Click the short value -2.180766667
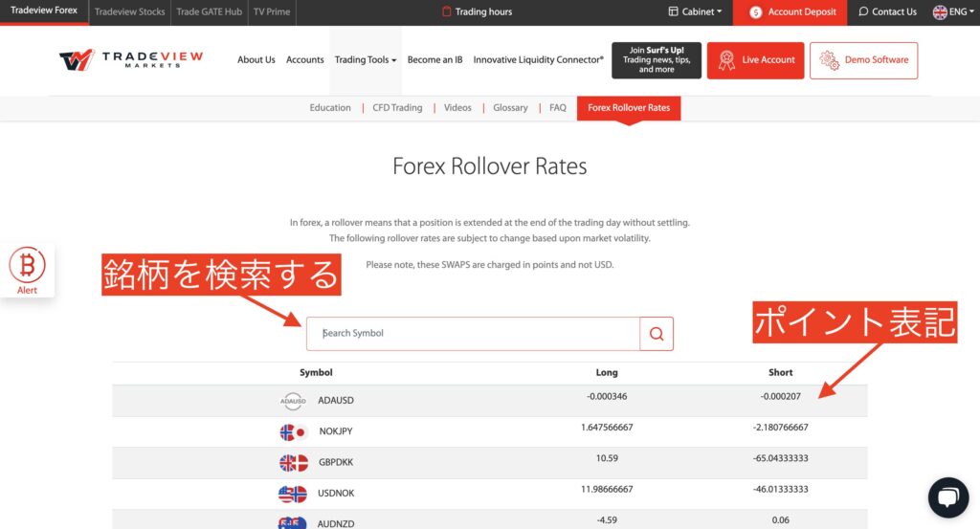This screenshot has height=529, width=980. pos(781,428)
